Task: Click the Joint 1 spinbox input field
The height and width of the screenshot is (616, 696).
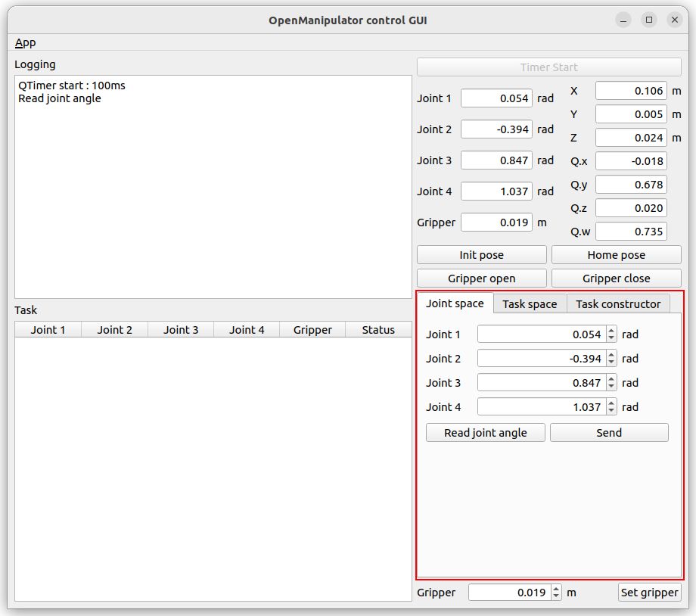Action: pos(541,334)
